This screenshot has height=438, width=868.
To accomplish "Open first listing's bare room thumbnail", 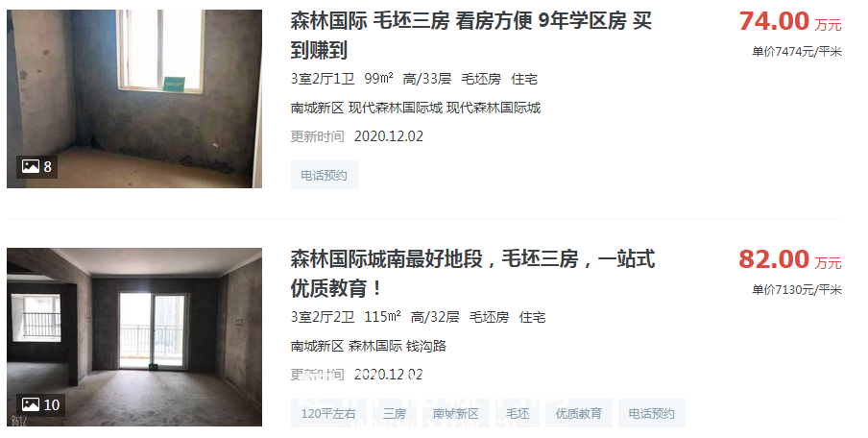I will coord(134,99).
